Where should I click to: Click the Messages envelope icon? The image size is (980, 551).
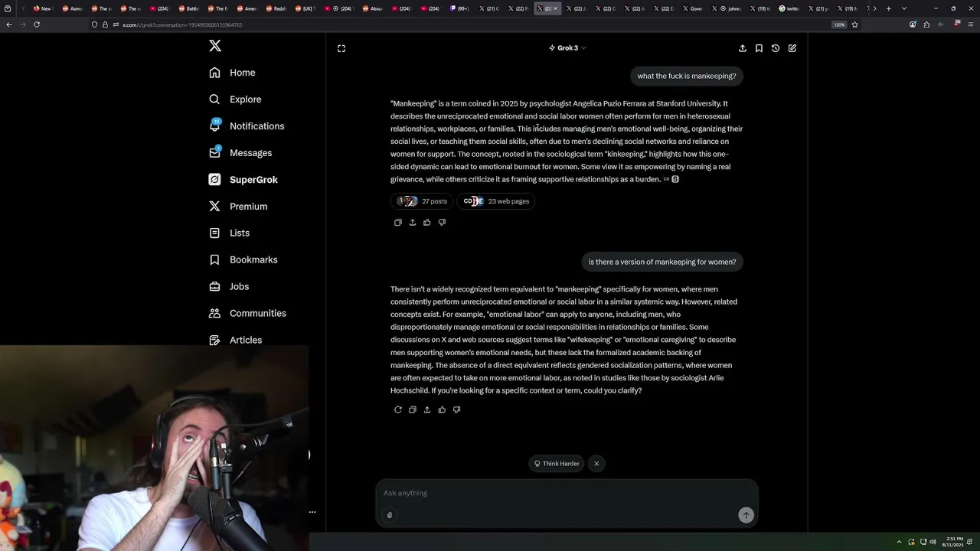(x=215, y=152)
